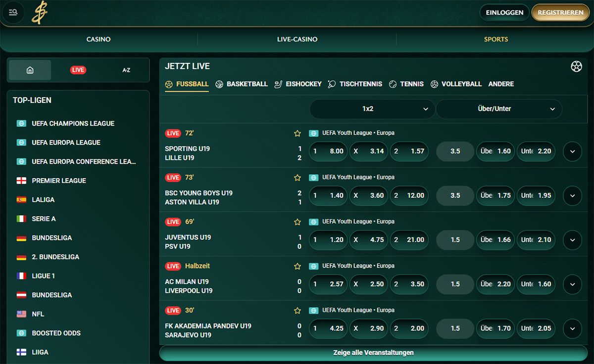Viewport: 594px width, 364px height.
Task: Select the Tischtennis sport icon
Action: click(332, 84)
